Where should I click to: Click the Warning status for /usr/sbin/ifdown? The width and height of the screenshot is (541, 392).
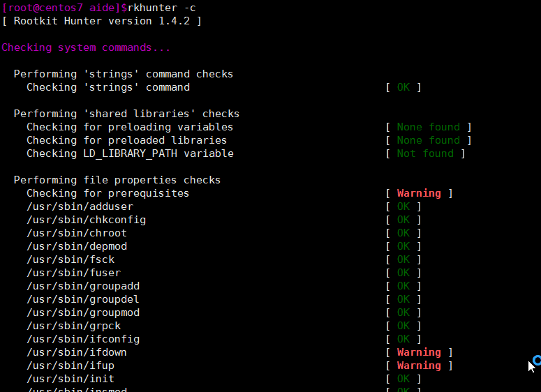419,352
